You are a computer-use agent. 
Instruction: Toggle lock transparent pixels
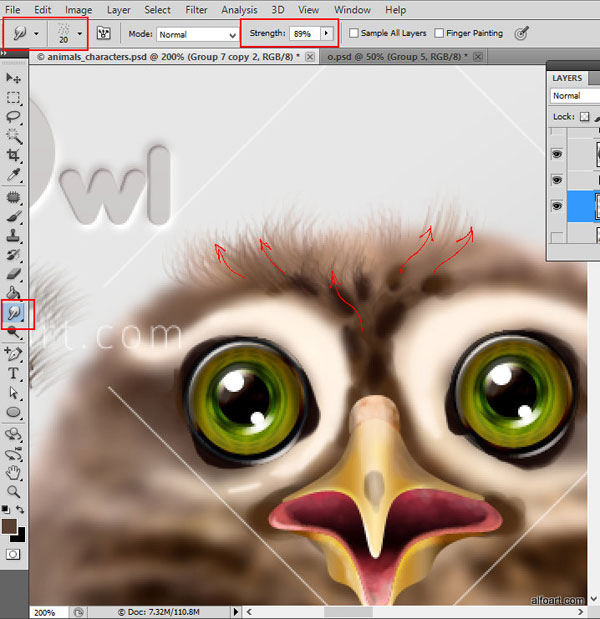[585, 117]
